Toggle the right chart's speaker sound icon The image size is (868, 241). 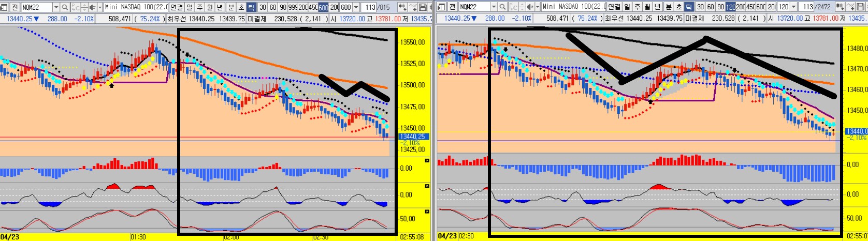pos(530,7)
